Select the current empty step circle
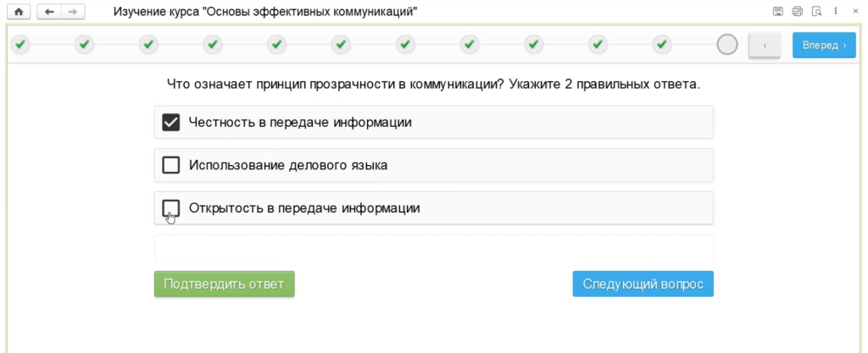 coord(727,45)
